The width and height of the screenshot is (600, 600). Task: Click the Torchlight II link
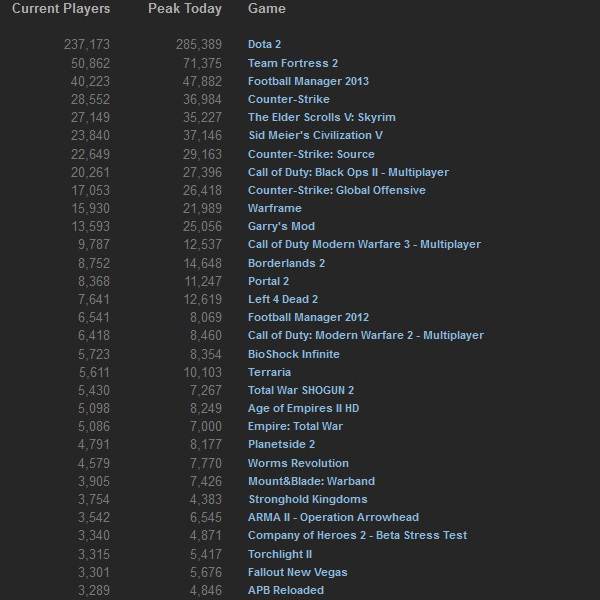(x=280, y=554)
